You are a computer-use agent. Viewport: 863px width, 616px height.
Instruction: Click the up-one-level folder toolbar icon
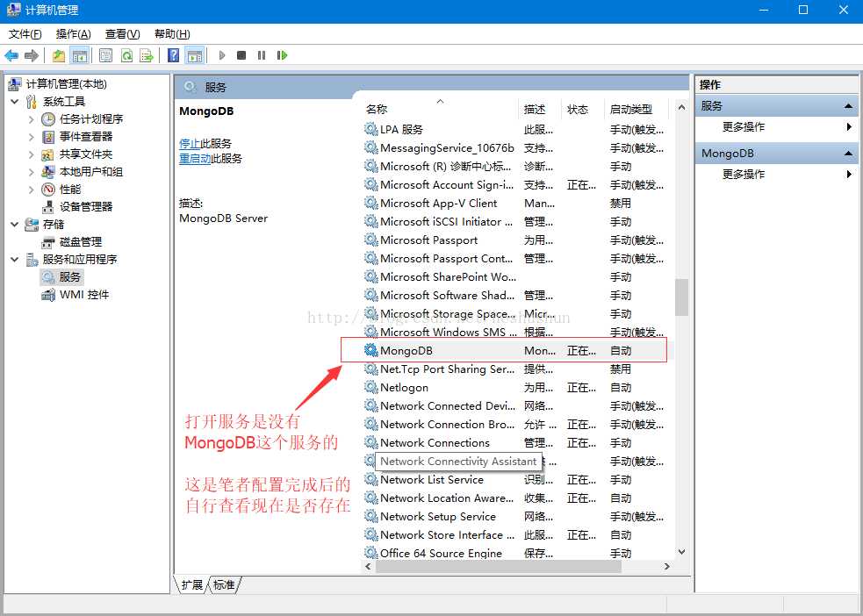[x=58, y=55]
